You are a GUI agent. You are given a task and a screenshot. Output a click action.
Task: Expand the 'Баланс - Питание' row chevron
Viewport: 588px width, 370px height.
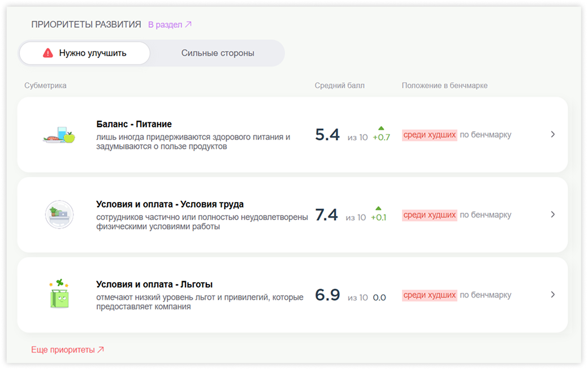[x=553, y=134]
